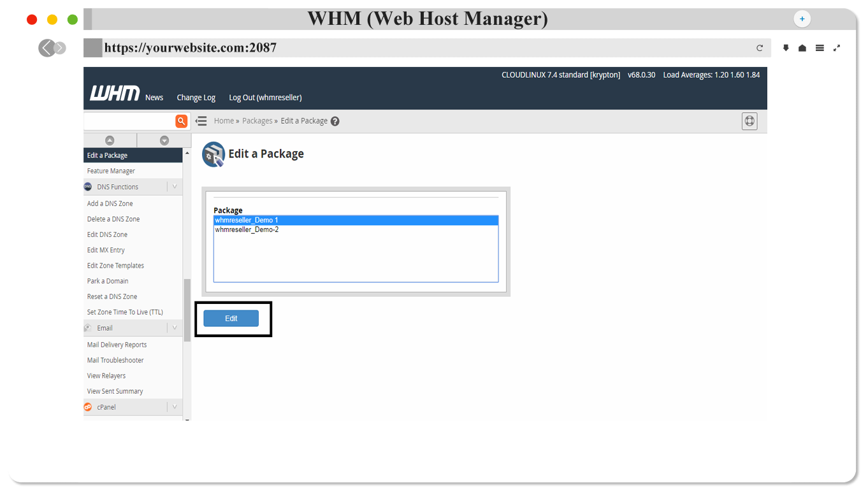Open Edit MX Entry

pyautogui.click(x=106, y=250)
